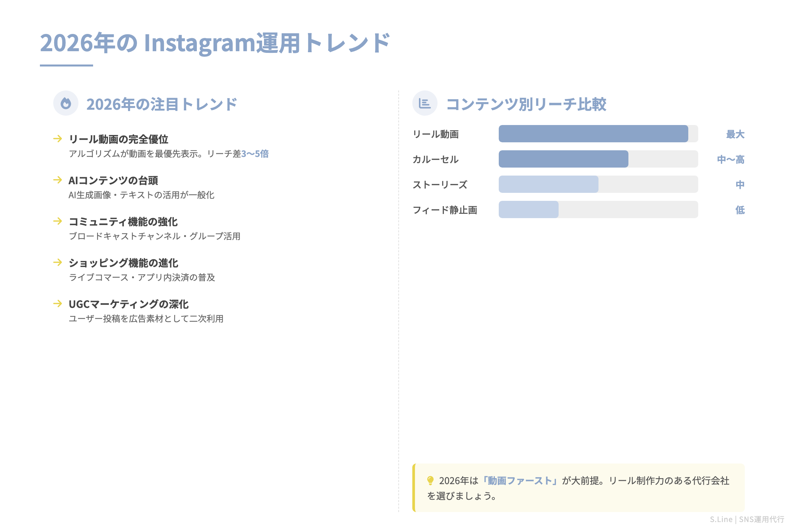Select the 最大 label beside the top bar
The image size is (798, 532).
(x=735, y=134)
